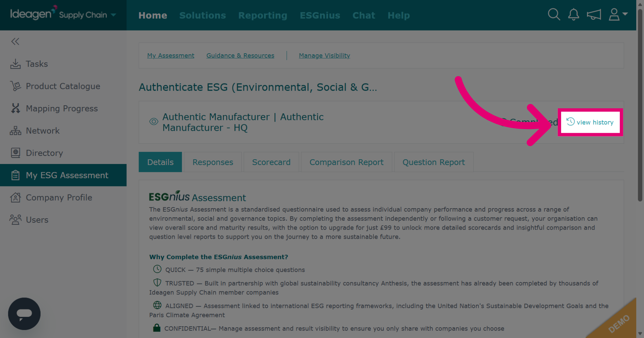Switch to the Scorecard tab
The height and width of the screenshot is (338, 644).
tap(271, 162)
